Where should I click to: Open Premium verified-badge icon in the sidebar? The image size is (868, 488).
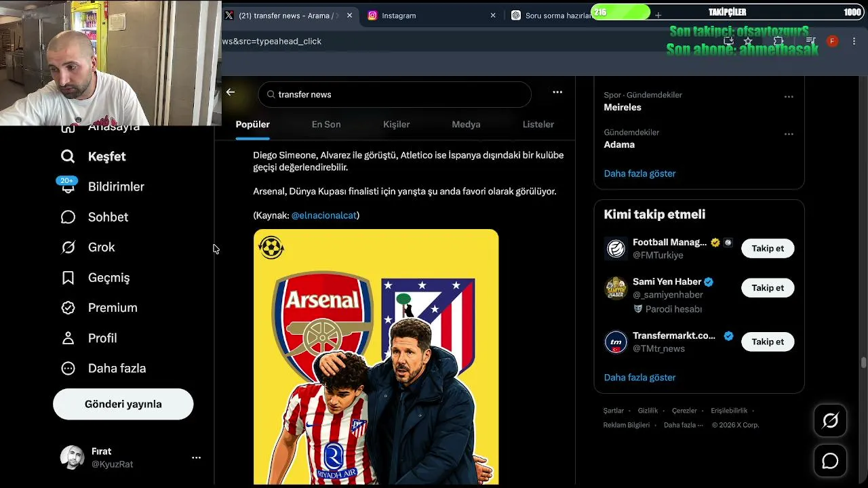[68, 308]
